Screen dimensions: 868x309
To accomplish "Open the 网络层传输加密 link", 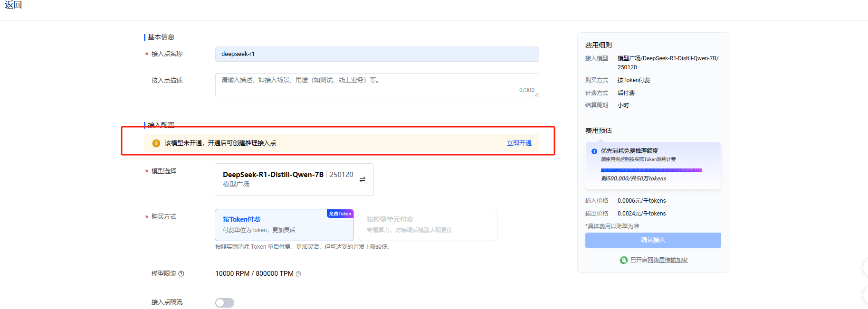I will click(668, 260).
